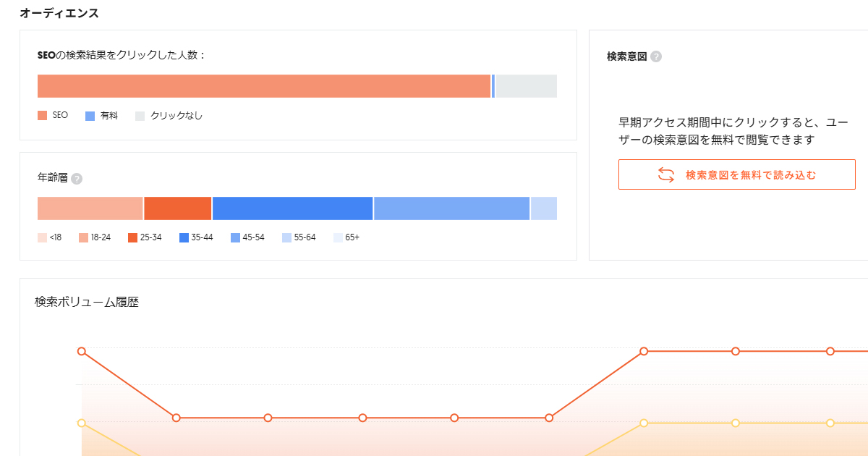Click the <18 age legend swatch
The image size is (868, 456).
click(x=42, y=237)
